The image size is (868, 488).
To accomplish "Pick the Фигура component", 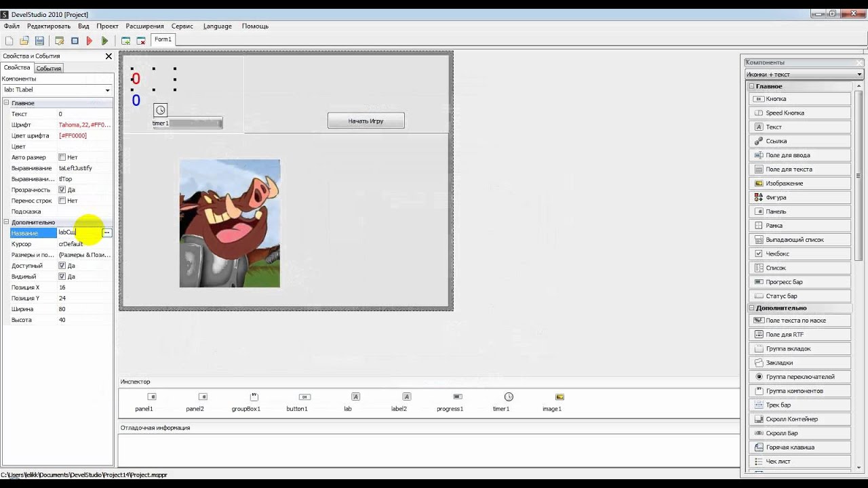I will point(800,197).
